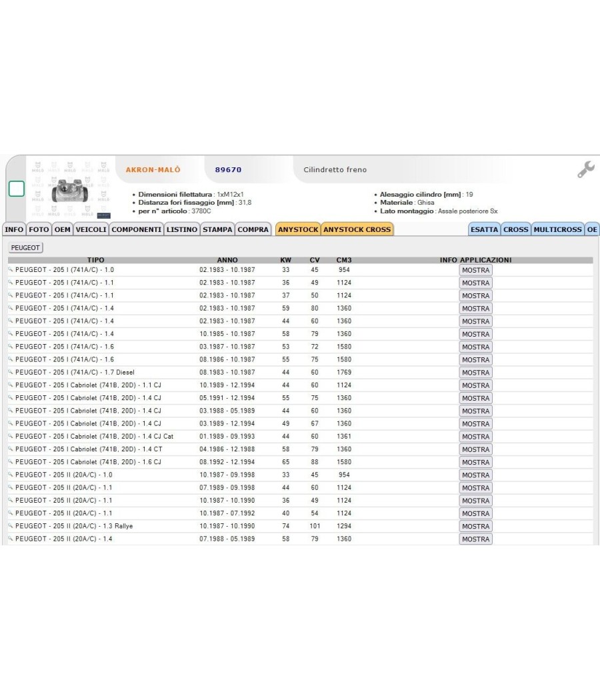Click the Assale posteriore Sx mounting side text
This screenshot has width=600, height=700.
468,211
